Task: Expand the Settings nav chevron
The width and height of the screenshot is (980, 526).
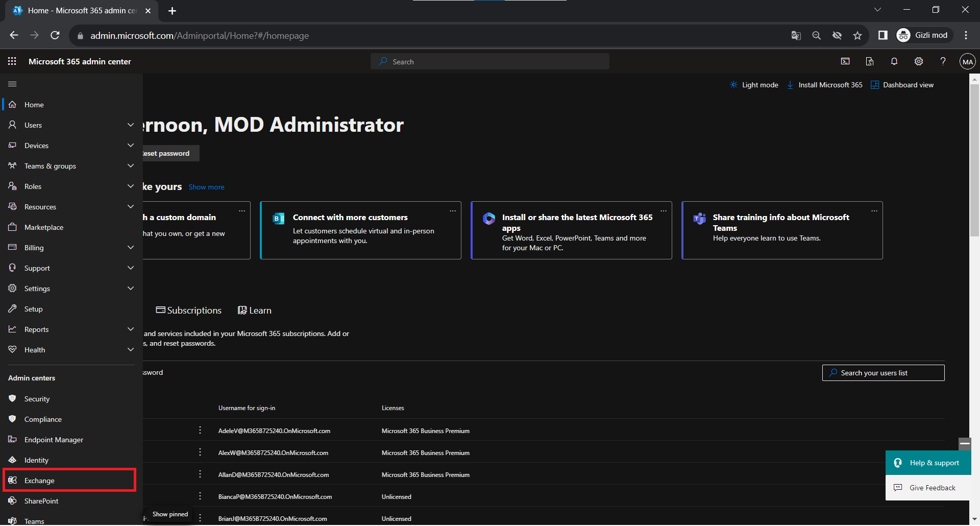Action: 131,289
